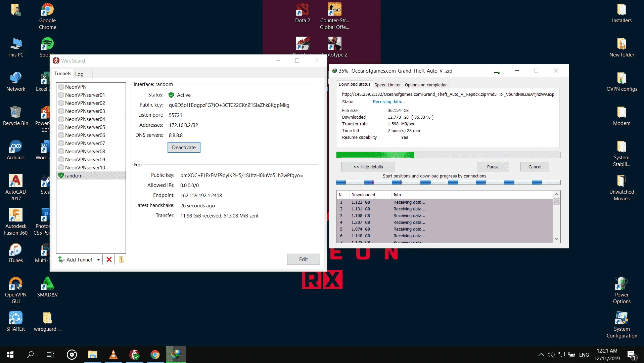Open notification action center
644x363 pixels.
pyautogui.click(x=631, y=355)
